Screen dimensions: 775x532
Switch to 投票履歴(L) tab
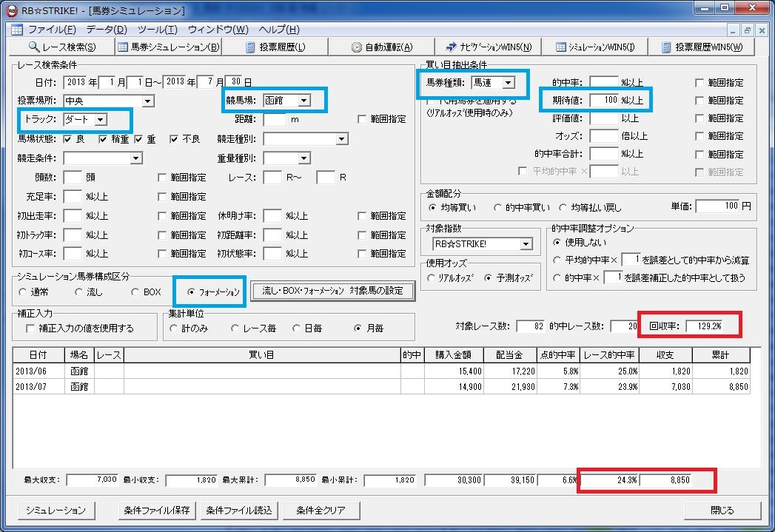coord(275,47)
